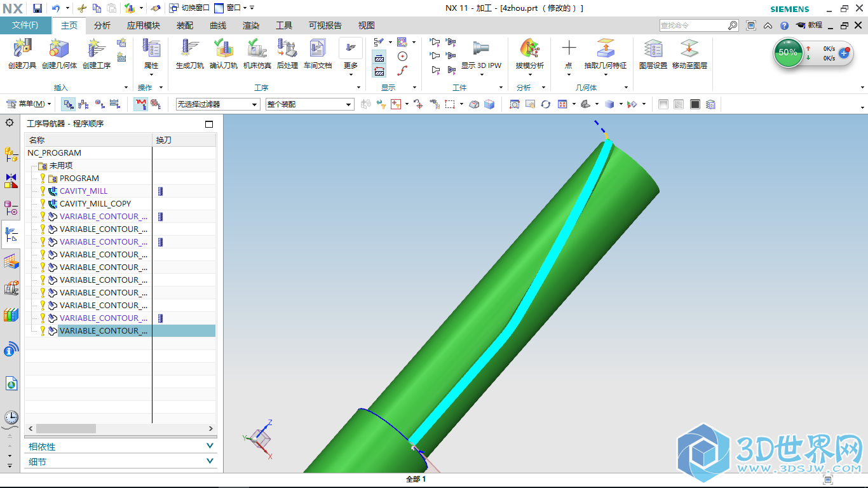
Task: Click the Undo arrow icon
Action: [56, 8]
